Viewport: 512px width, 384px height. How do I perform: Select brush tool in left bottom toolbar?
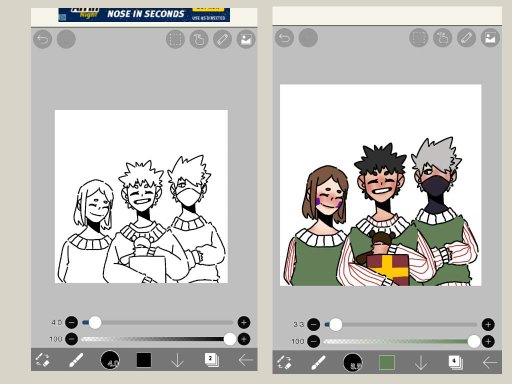coord(76,360)
